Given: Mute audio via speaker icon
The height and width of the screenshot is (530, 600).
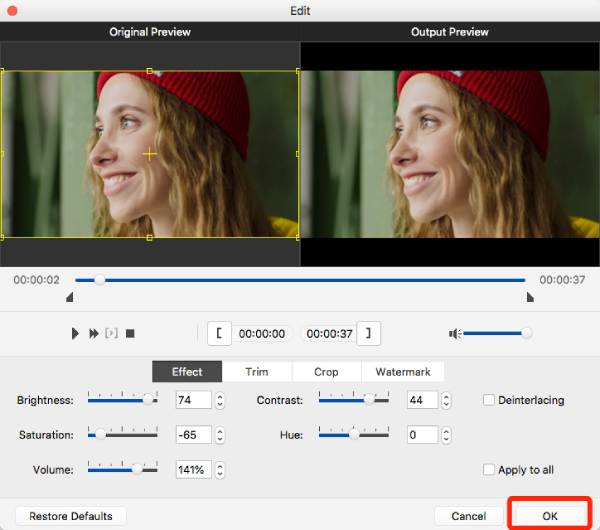Looking at the screenshot, I should click(455, 334).
